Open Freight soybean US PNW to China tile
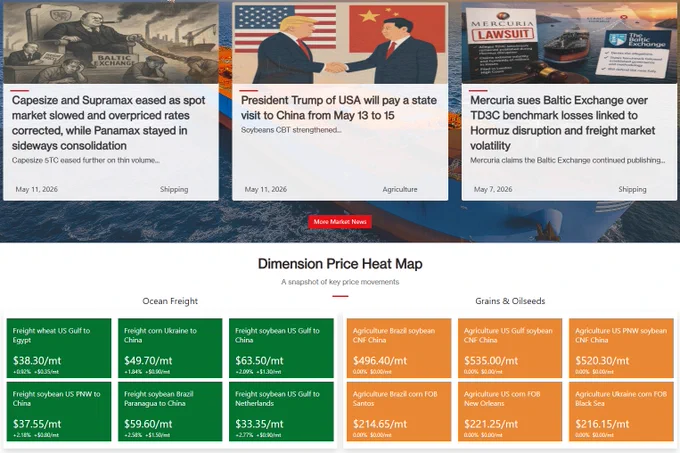 59,411
